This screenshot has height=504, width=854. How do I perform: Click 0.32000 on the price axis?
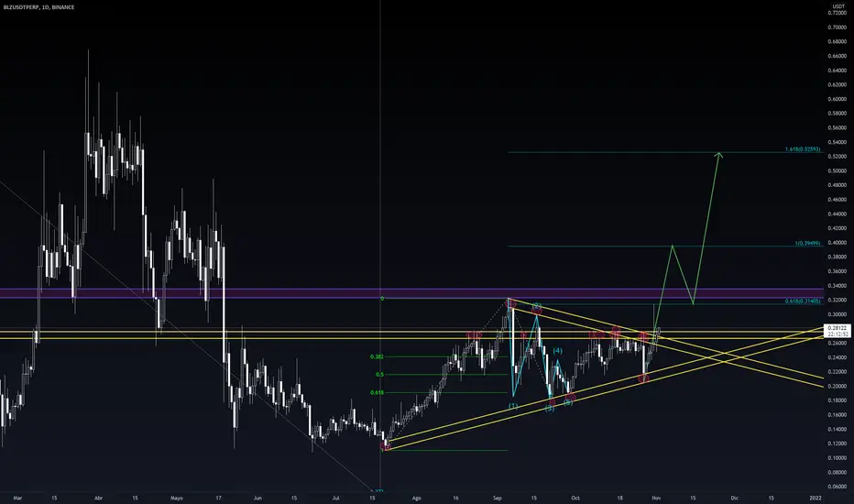pyautogui.click(x=837, y=301)
